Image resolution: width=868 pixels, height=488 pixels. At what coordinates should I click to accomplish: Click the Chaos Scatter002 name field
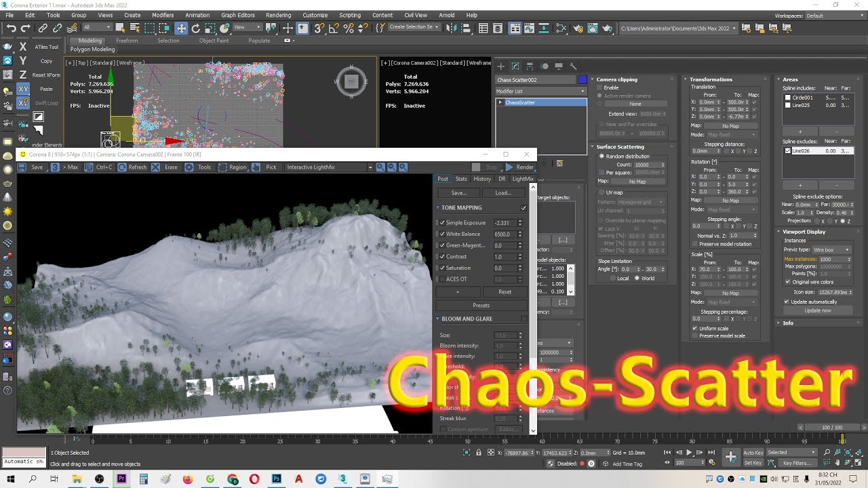click(536, 79)
